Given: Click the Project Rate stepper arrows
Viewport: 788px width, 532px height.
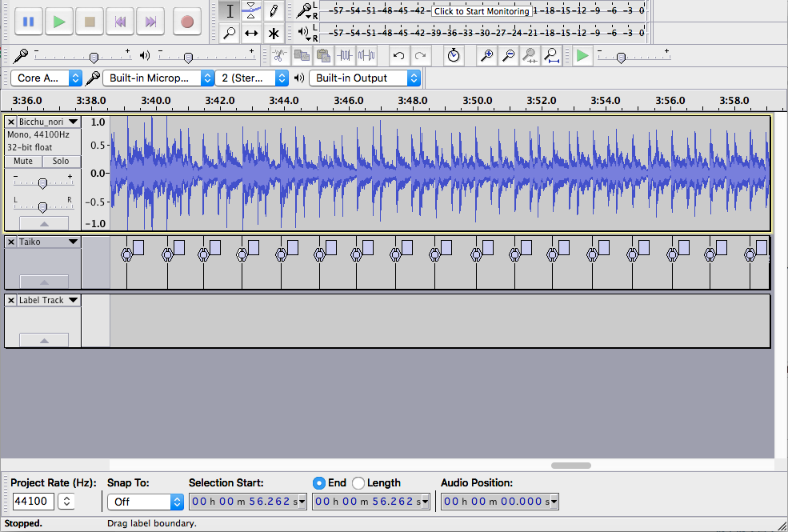Looking at the screenshot, I should click(66, 502).
